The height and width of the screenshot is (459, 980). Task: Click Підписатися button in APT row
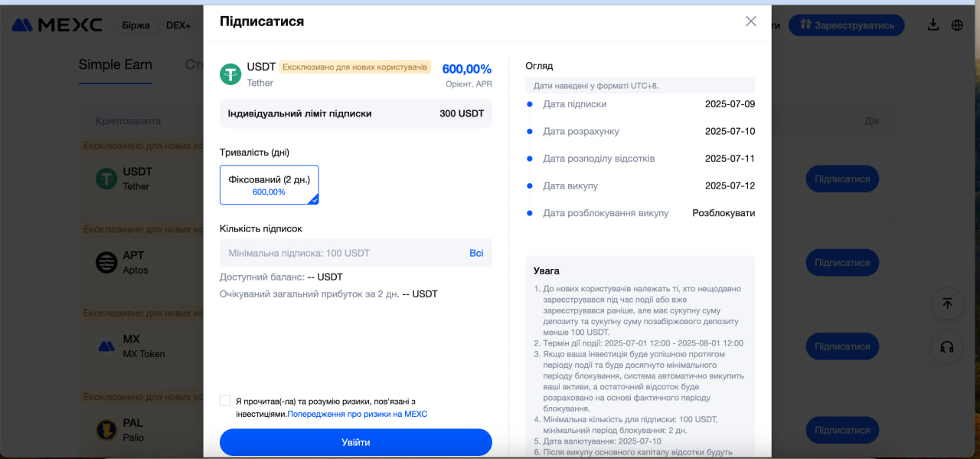pyautogui.click(x=842, y=262)
